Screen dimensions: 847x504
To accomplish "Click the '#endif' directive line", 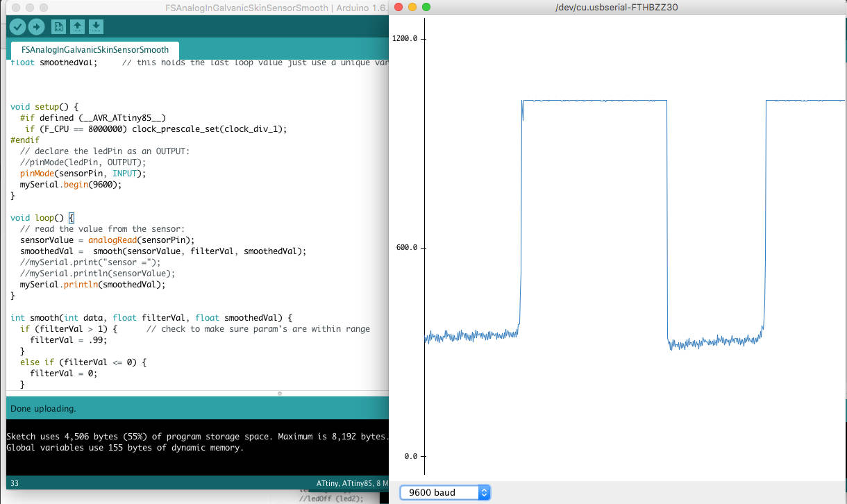I will point(25,140).
